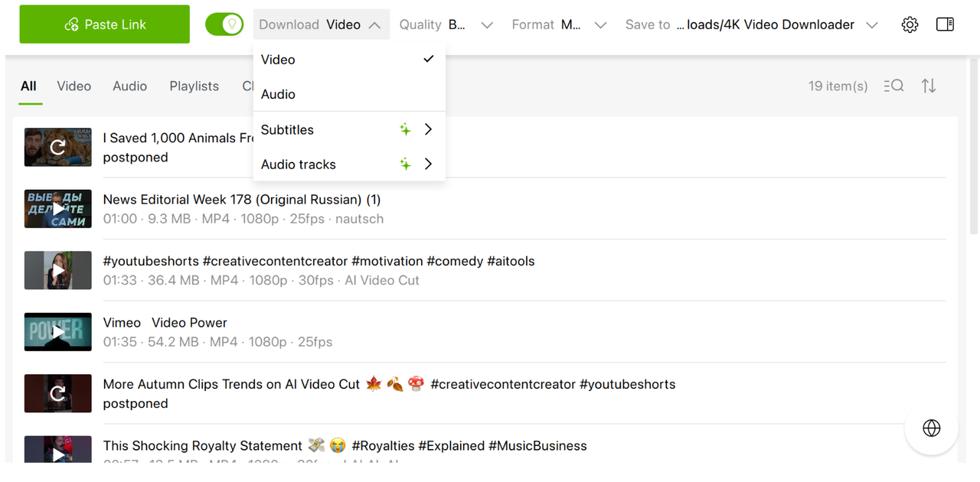The width and height of the screenshot is (980, 482).
Task: Play the News Editorial Week 178 video
Action: pos(58,209)
